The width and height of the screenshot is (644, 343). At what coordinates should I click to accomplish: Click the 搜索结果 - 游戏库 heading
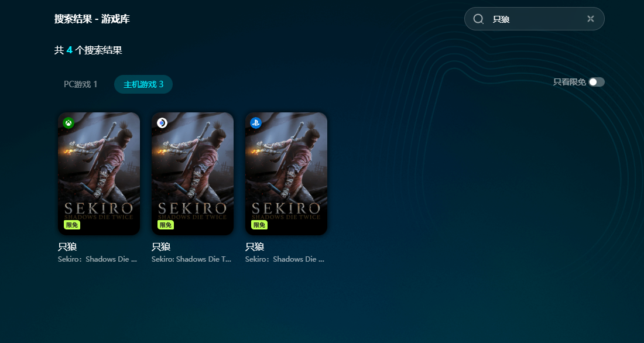point(92,19)
